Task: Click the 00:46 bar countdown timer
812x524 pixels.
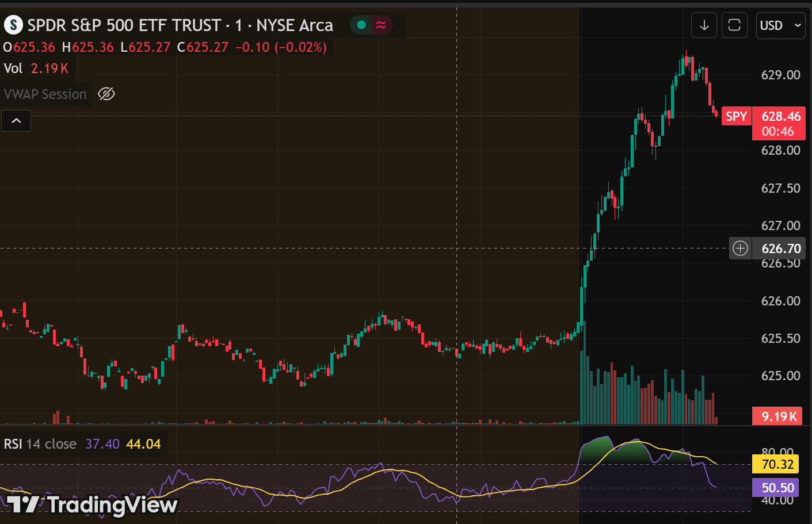Action: [777, 131]
